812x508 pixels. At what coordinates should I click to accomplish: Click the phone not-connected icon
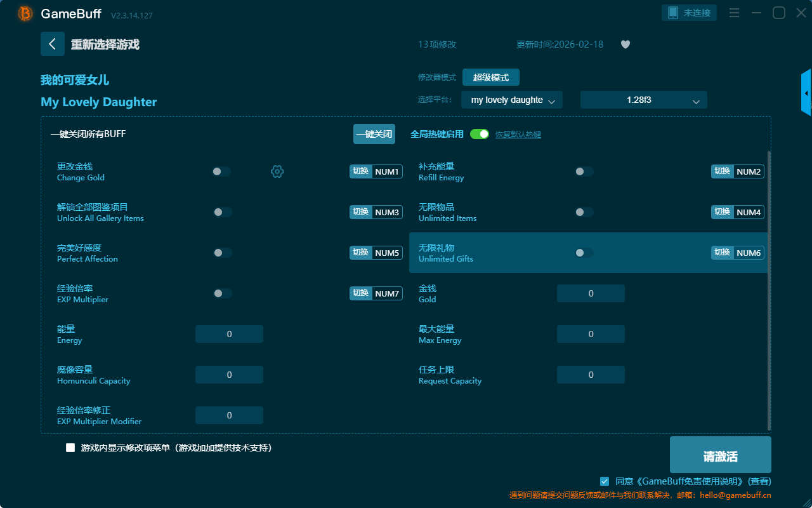(673, 13)
